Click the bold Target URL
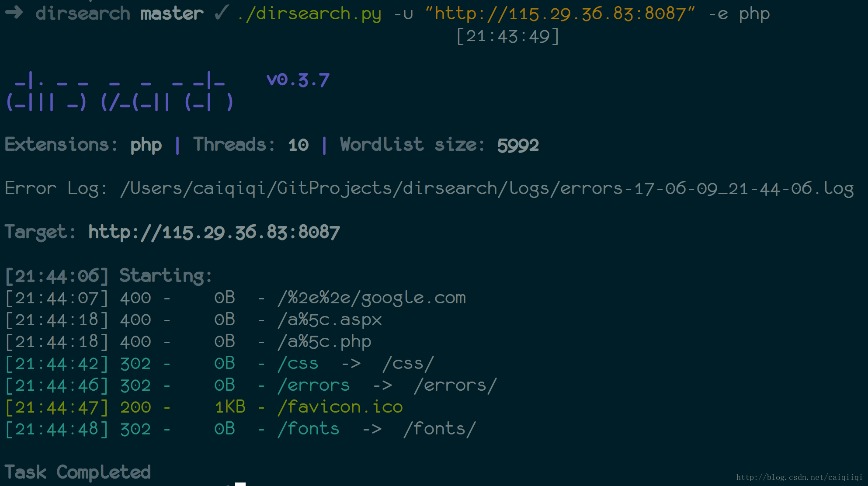The width and height of the screenshot is (868, 486). 214,232
